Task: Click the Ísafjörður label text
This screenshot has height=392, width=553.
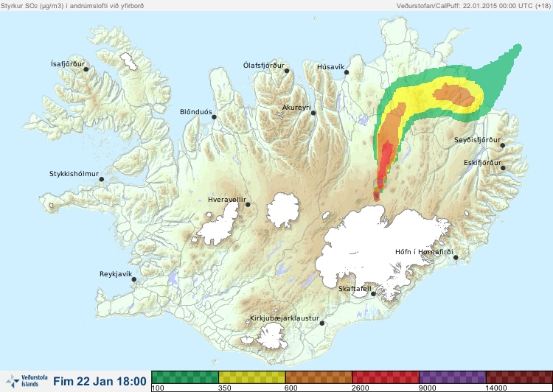Action: [x=68, y=64]
